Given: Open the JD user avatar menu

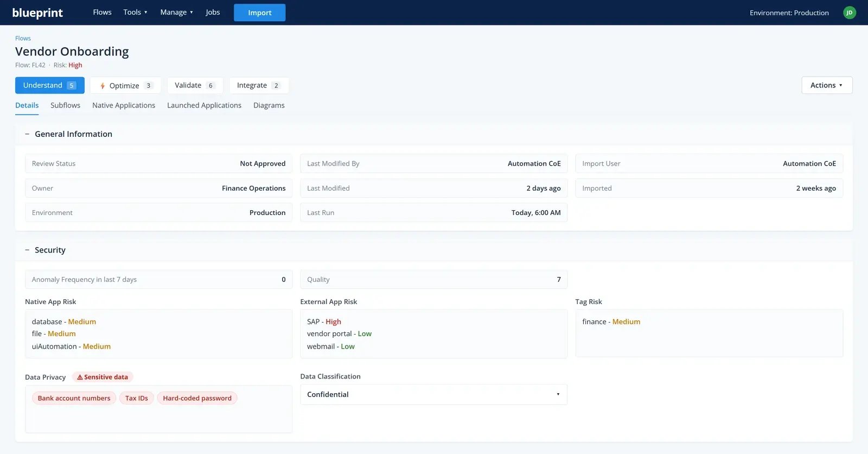Looking at the screenshot, I should (850, 12).
